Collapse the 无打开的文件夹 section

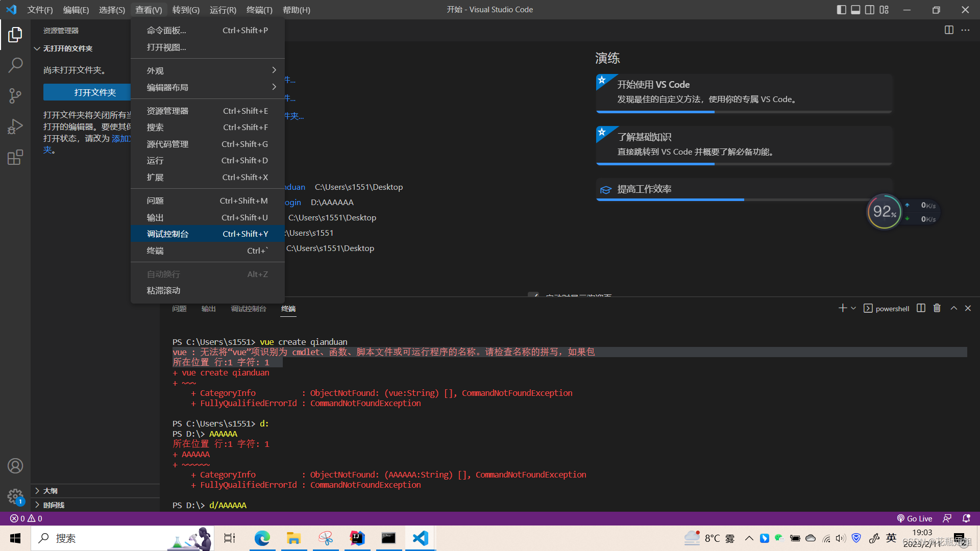pyautogui.click(x=37, y=48)
